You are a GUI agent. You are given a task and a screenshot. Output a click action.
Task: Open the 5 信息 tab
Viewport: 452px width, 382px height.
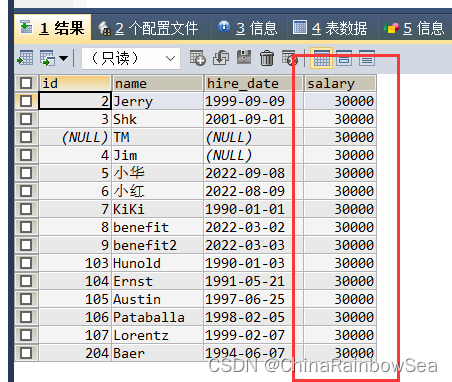[414, 28]
